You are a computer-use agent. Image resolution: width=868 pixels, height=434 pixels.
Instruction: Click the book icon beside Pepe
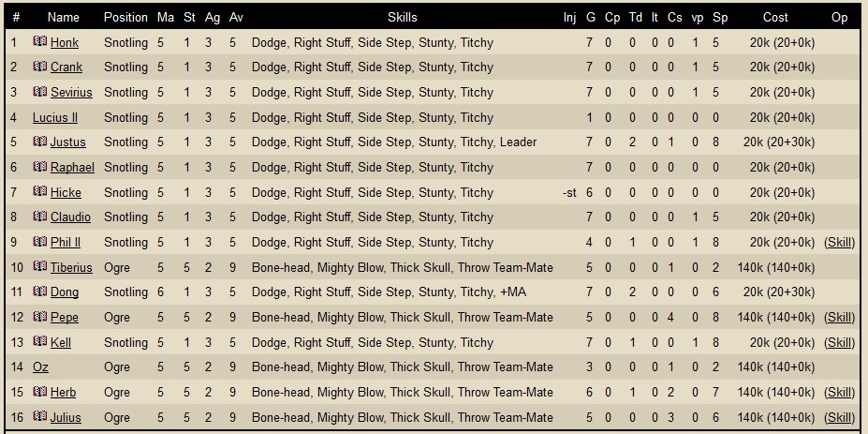[40, 317]
